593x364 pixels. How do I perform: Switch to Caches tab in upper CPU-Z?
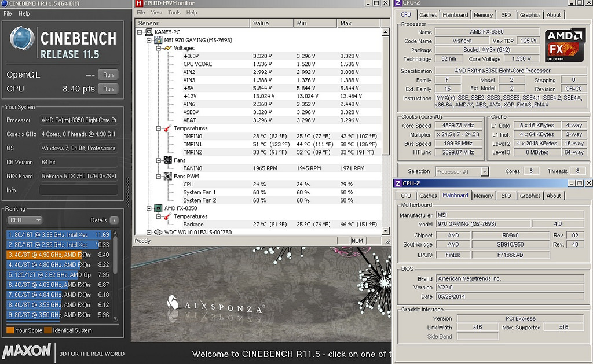click(428, 15)
